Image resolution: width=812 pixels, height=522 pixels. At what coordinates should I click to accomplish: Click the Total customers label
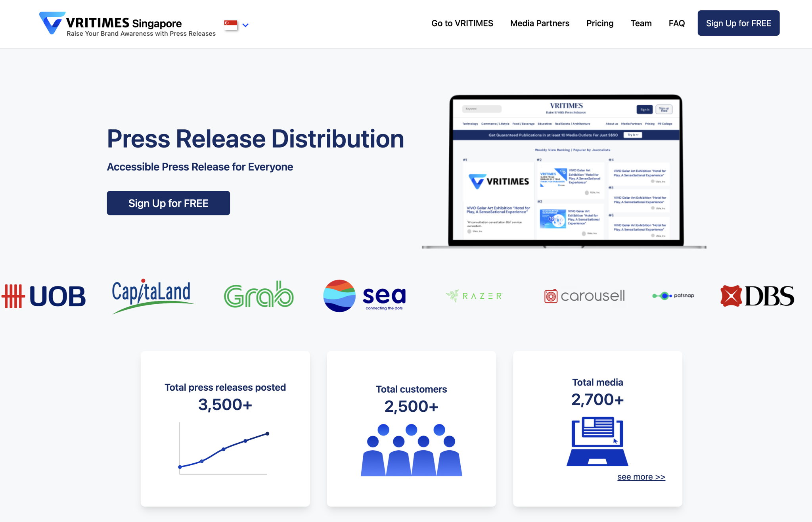pyautogui.click(x=412, y=389)
